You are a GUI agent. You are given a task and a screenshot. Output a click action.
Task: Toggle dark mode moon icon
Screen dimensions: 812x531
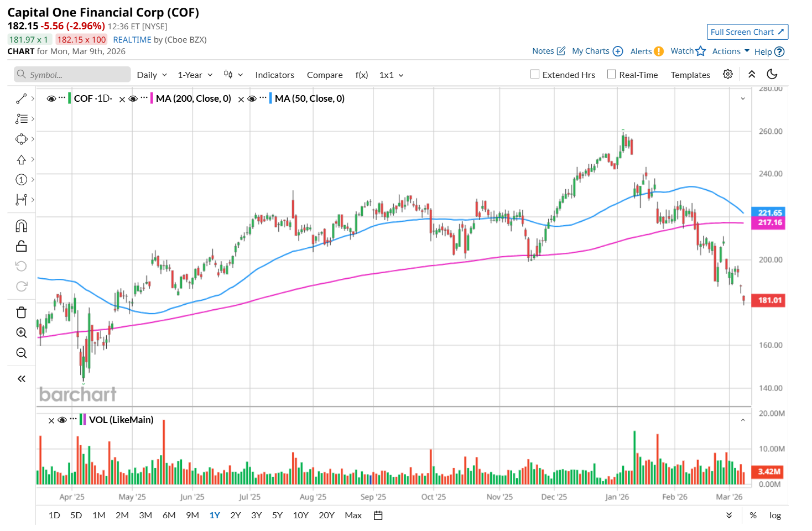click(x=772, y=74)
